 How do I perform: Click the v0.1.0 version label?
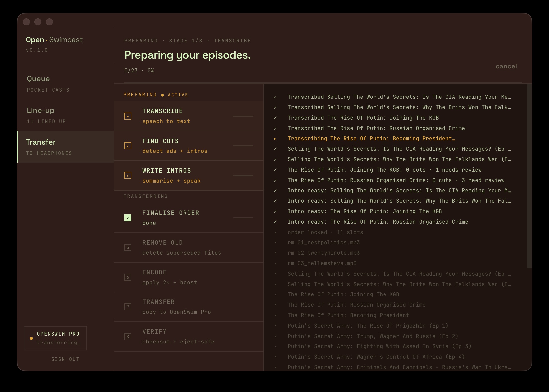[x=37, y=50]
